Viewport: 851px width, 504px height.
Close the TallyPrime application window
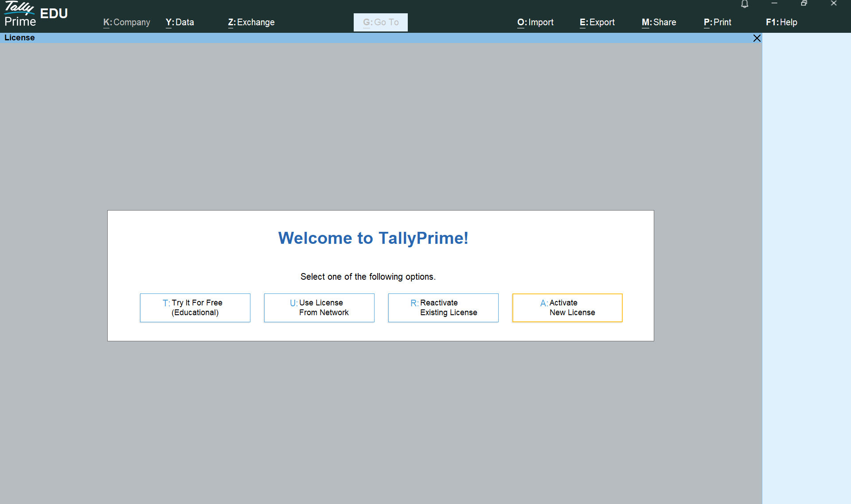point(834,4)
